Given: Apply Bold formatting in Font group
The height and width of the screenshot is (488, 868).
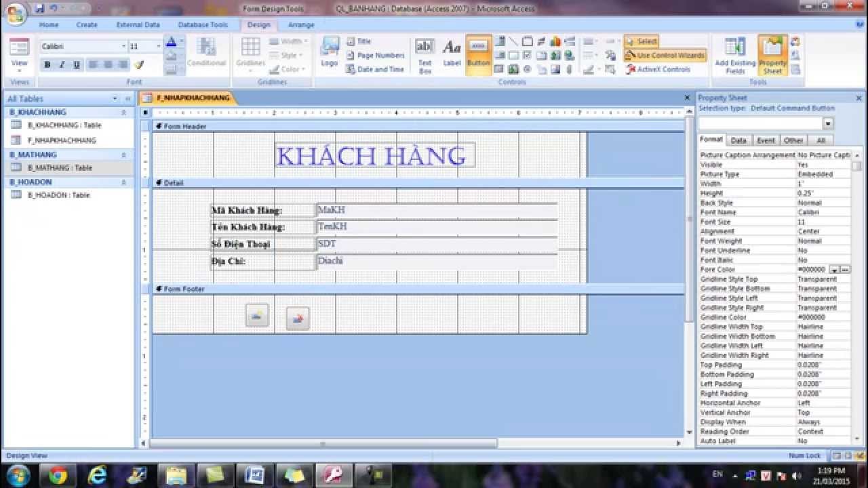Looking at the screenshot, I should [47, 65].
